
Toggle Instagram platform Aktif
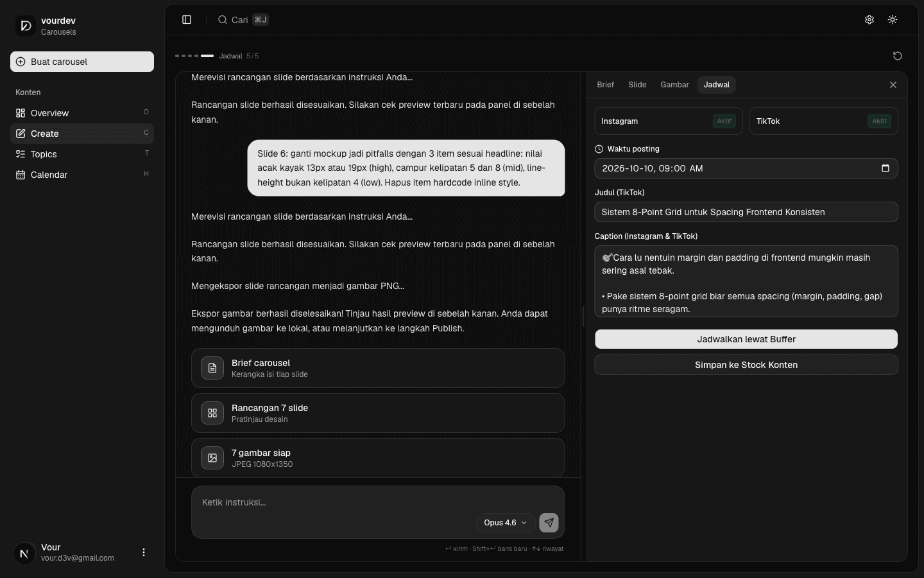[x=669, y=121]
